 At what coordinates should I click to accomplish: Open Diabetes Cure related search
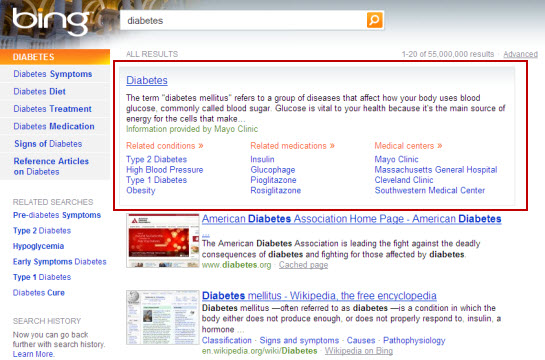39,293
